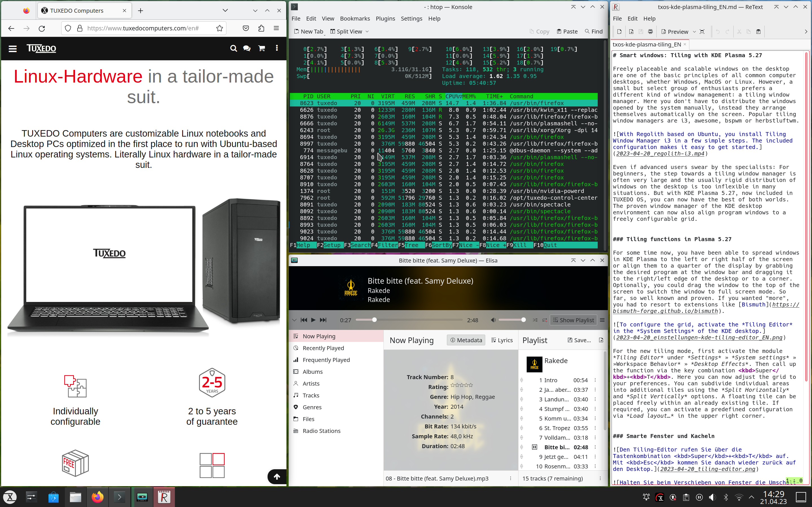
Task: Toggle repeat mode in Elisa
Action: pos(545,320)
